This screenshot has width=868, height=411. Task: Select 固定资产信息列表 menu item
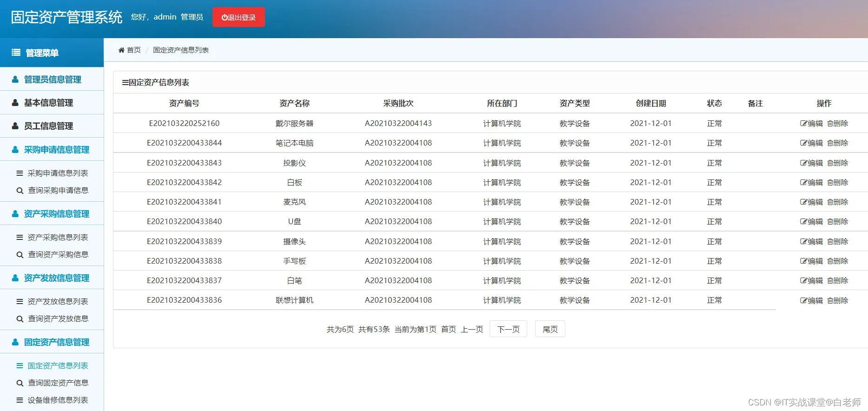58,365
